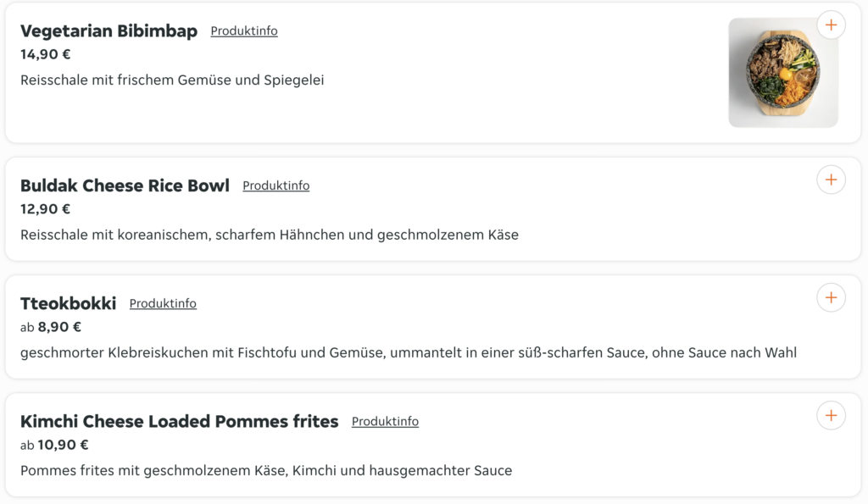
Task: Click the 14,90 € price label
Action: click(46, 54)
